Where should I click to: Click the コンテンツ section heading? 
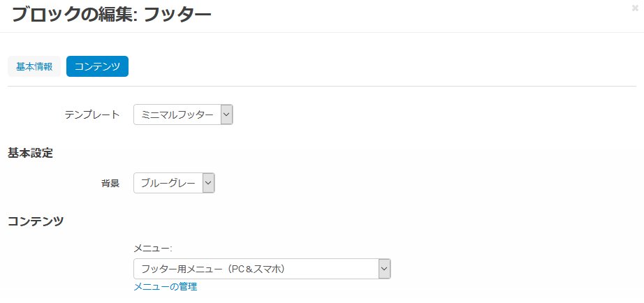[36, 221]
